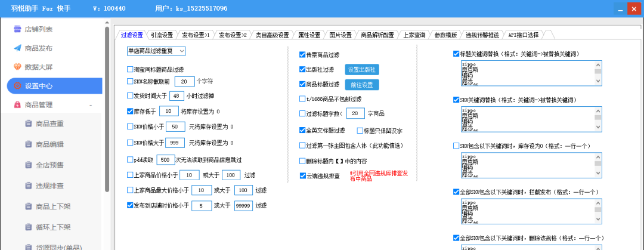Screen dimensions: 644x250
Task: Click the gear icon for 设置中心
Action: (17, 86)
